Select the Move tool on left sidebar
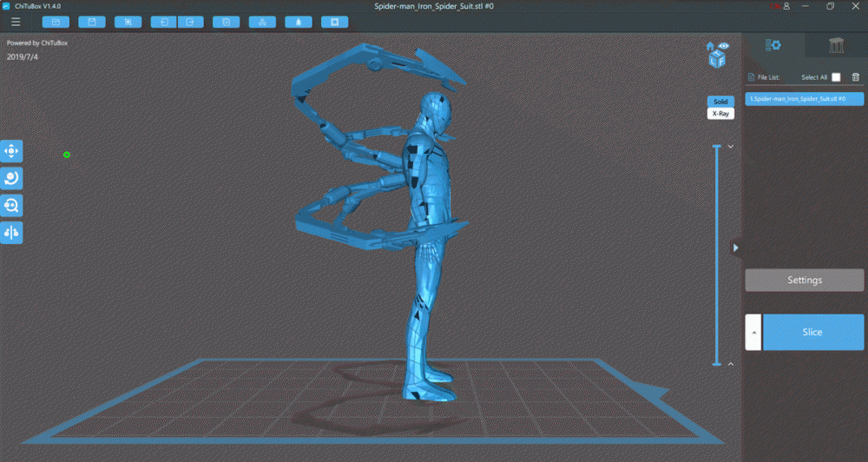 [x=11, y=151]
